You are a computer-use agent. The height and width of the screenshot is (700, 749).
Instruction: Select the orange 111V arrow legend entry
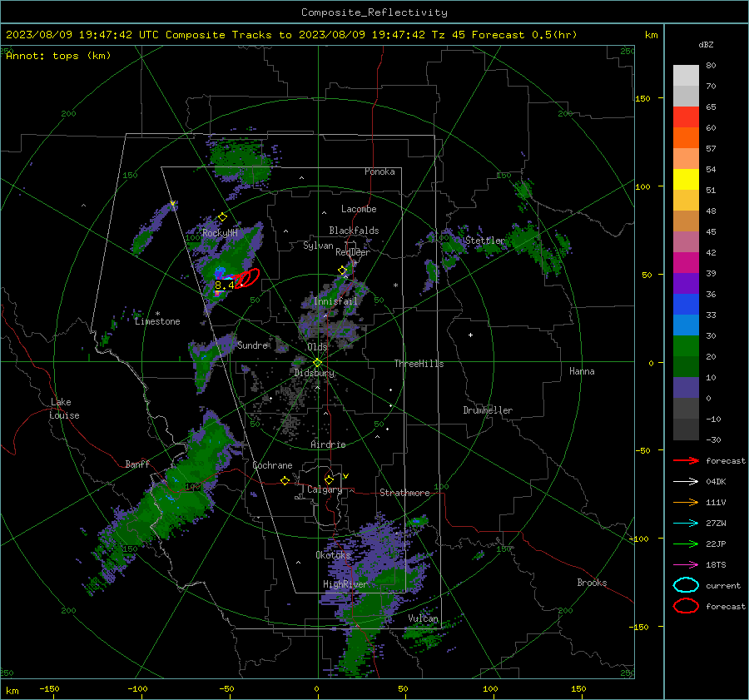pos(686,502)
